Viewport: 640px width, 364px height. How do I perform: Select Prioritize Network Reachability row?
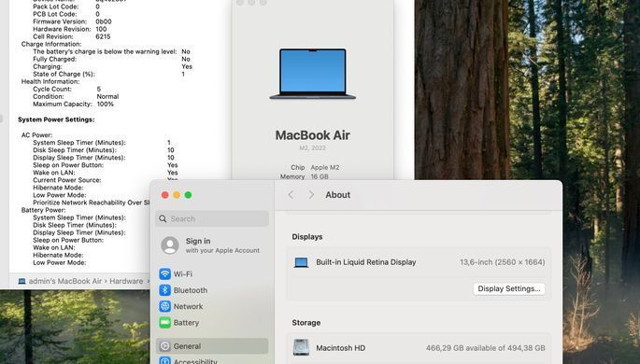pyautogui.click(x=92, y=203)
